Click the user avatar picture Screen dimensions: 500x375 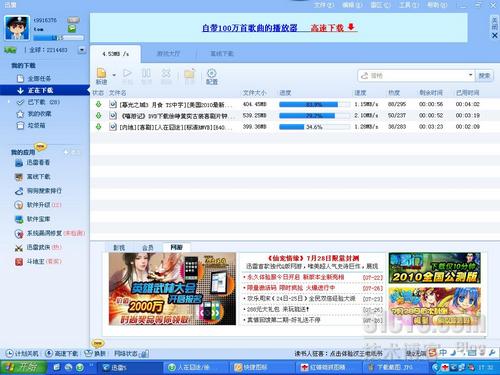tap(17, 28)
